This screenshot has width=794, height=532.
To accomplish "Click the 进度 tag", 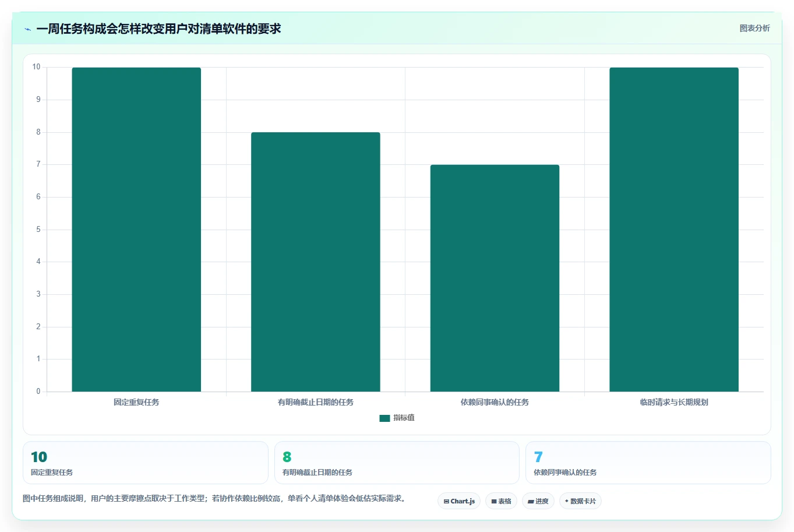I will click(x=538, y=501).
